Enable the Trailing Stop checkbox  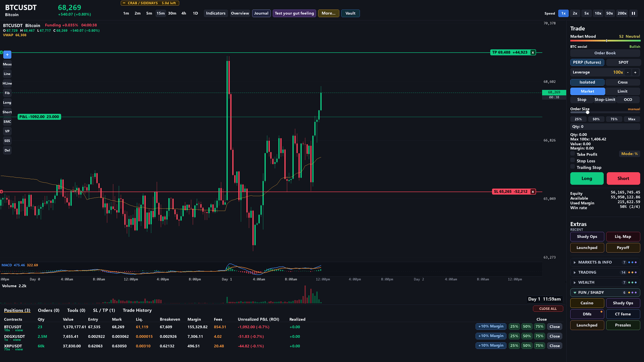(x=573, y=167)
